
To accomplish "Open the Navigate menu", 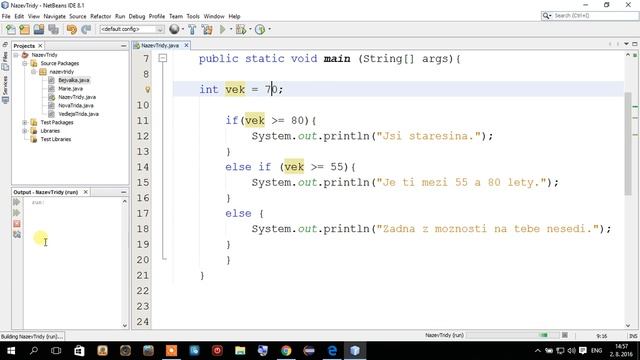I will [x=54, y=16].
